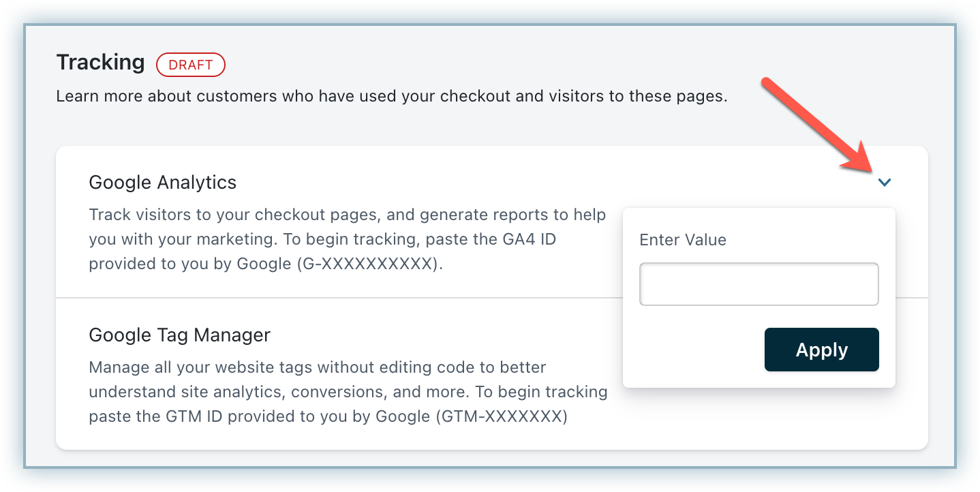Click the words 'GA4 ID' in description

pyautogui.click(x=535, y=240)
